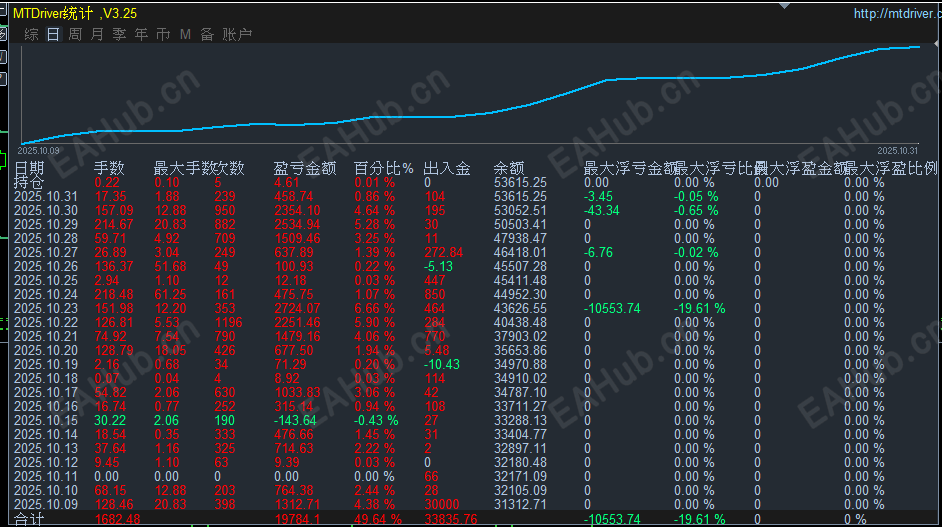Select the 2025.10.15 date row
The height and width of the screenshot is (527, 942).
pyautogui.click(x=46, y=421)
